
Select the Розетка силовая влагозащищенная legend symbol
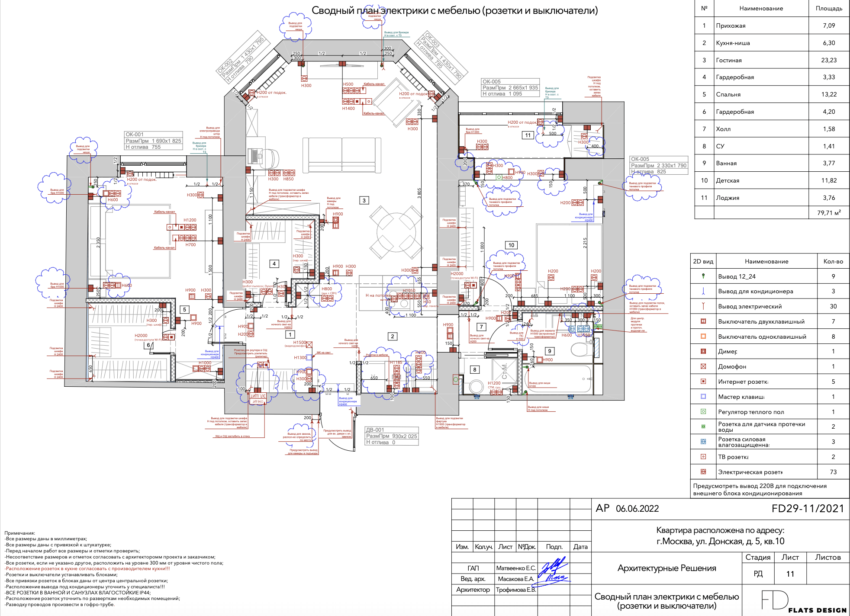coord(703,442)
